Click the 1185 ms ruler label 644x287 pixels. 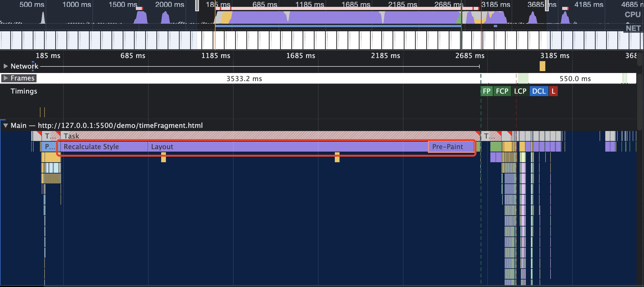pyautogui.click(x=215, y=56)
